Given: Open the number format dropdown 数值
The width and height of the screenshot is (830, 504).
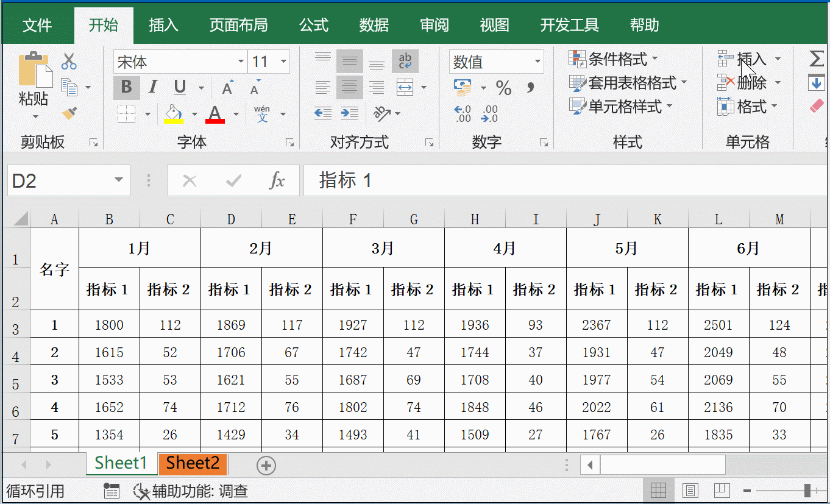Looking at the screenshot, I should pyautogui.click(x=537, y=62).
